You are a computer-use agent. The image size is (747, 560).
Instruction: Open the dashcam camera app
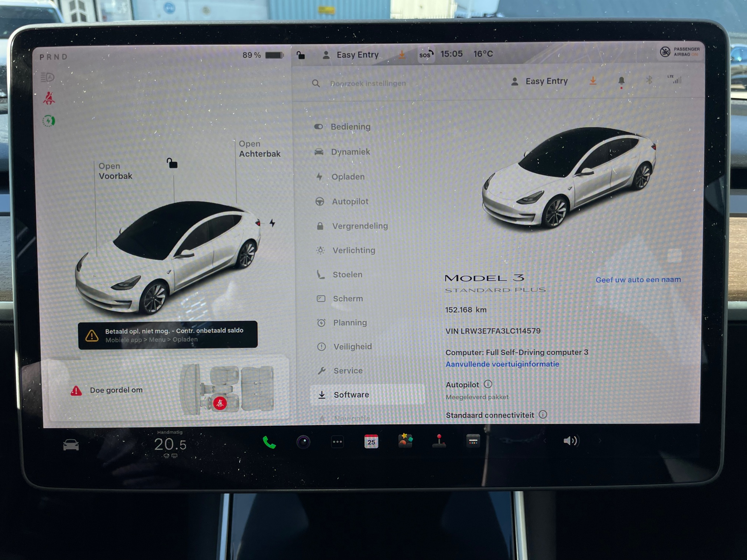(303, 442)
